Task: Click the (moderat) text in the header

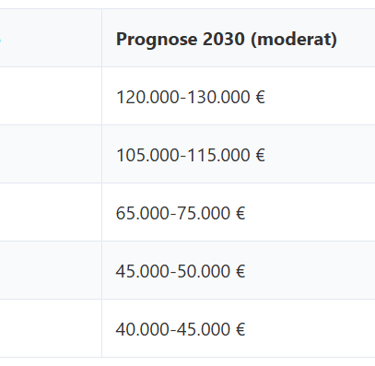Action: 294,40
